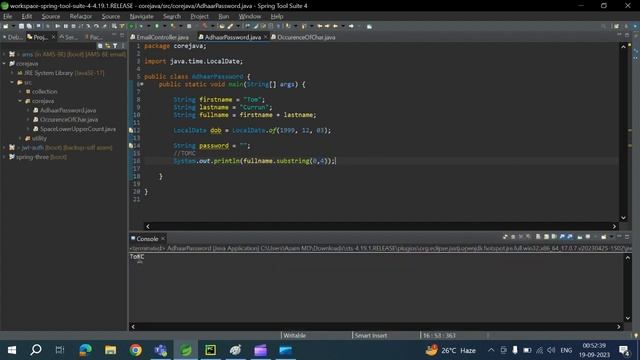Screen dimensions: 640x360
Task: Click the Suspend debug toolbar icon
Action: tap(66, 26)
